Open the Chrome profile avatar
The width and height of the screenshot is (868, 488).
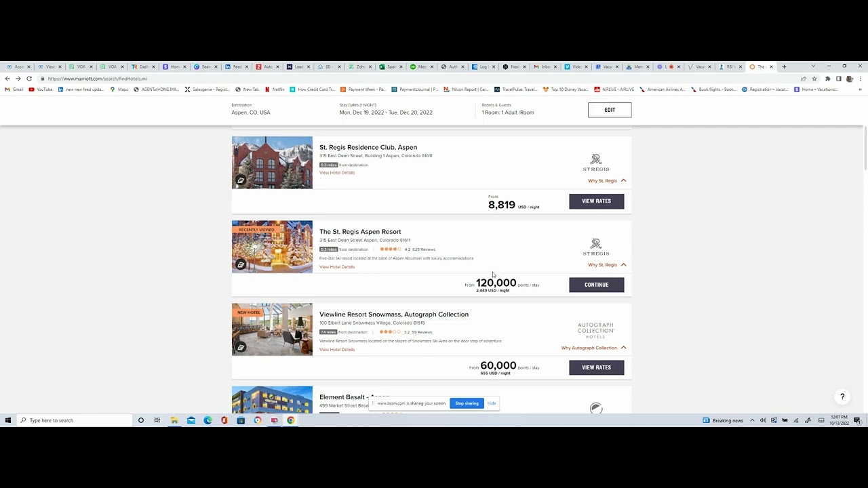(x=849, y=79)
